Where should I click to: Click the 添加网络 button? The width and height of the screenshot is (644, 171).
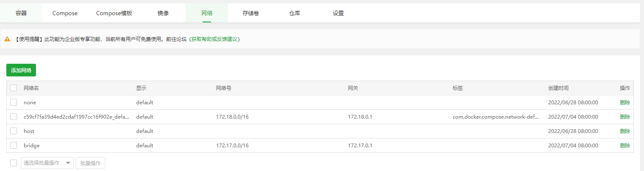tap(21, 70)
